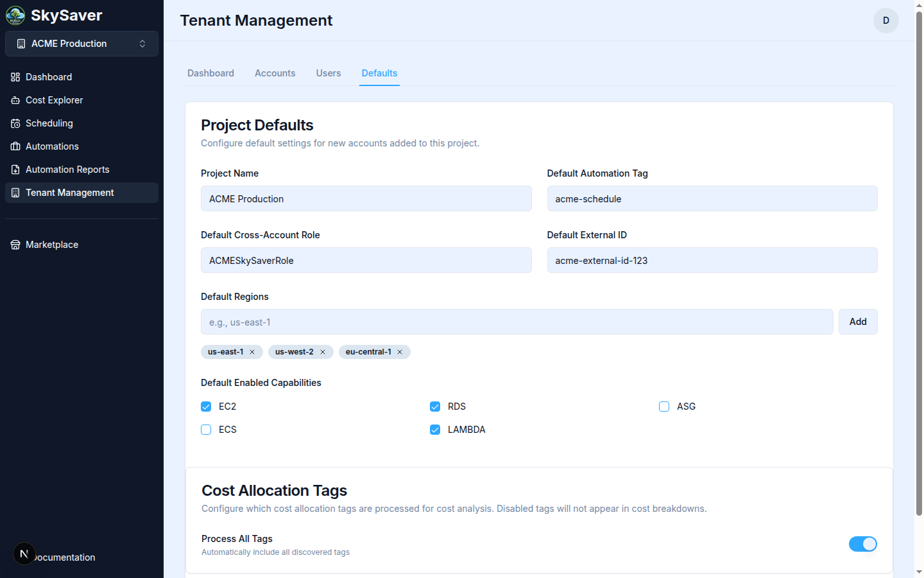
Task: Open the Marketplace
Action: click(51, 244)
